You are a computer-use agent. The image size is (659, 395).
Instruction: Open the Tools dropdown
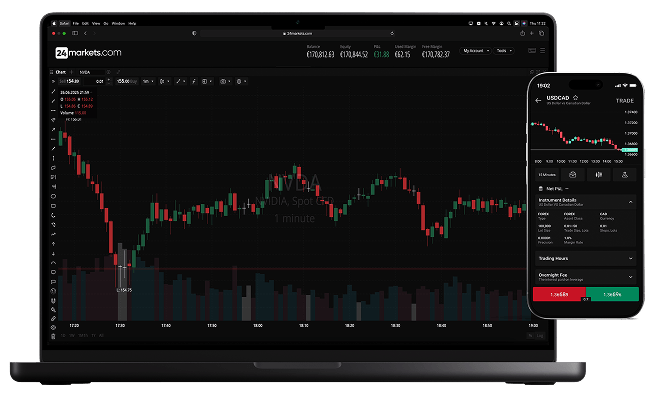point(504,51)
